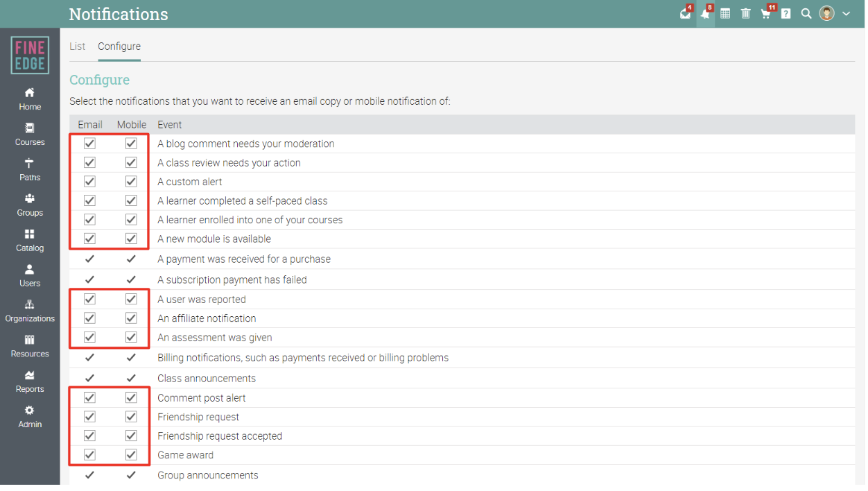Toggle Mobile for learner enrolled into courses
868x491 pixels.
click(131, 220)
